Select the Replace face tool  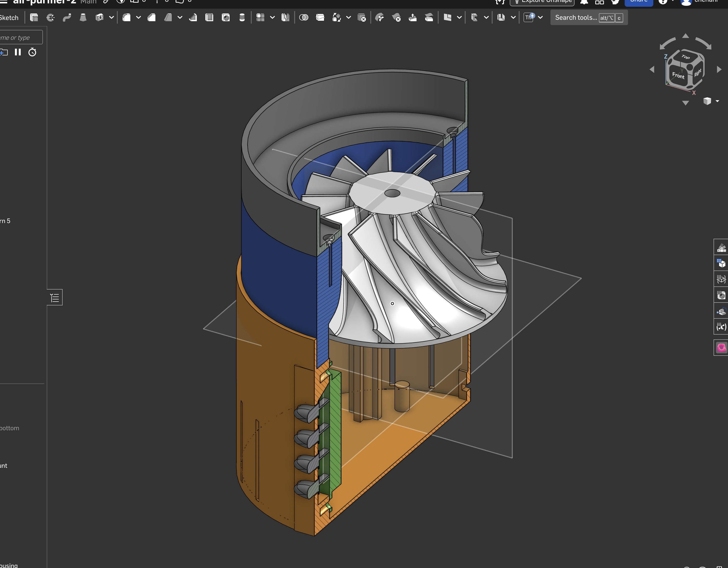coord(429,18)
